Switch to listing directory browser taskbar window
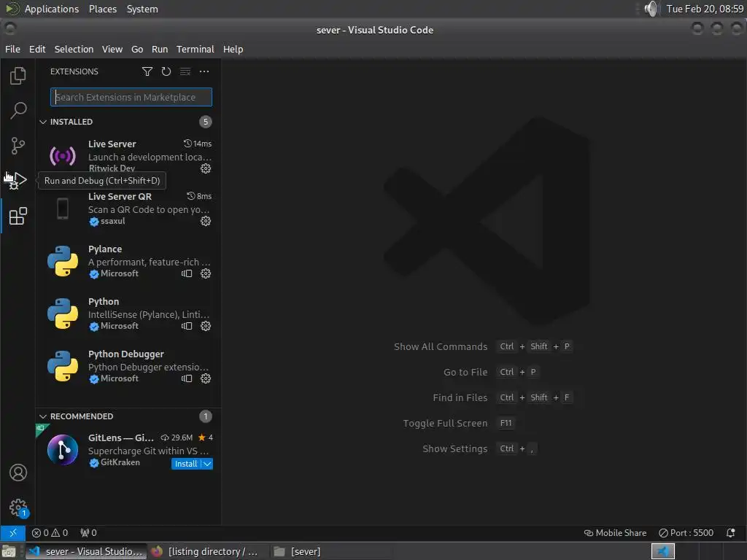 tap(206, 551)
